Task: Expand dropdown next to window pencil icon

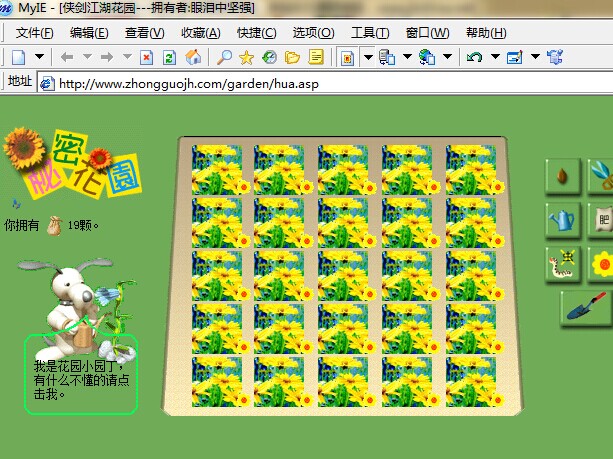Action: click(x=535, y=57)
